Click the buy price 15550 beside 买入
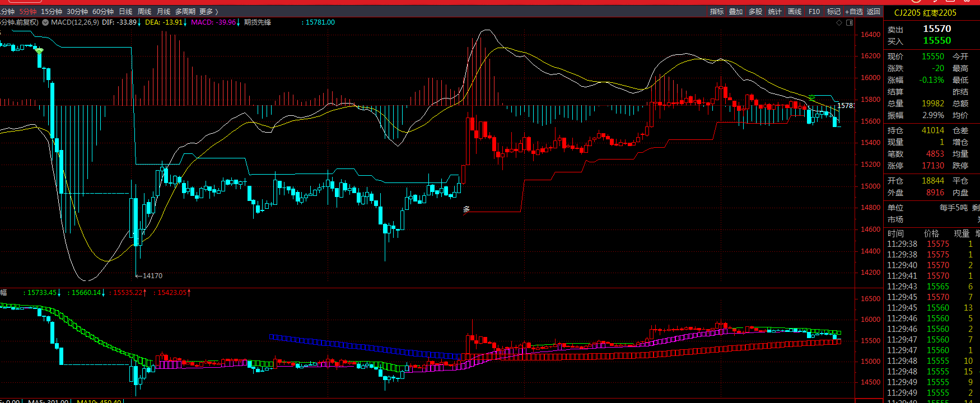This screenshot has height=403, width=980. 937,40
